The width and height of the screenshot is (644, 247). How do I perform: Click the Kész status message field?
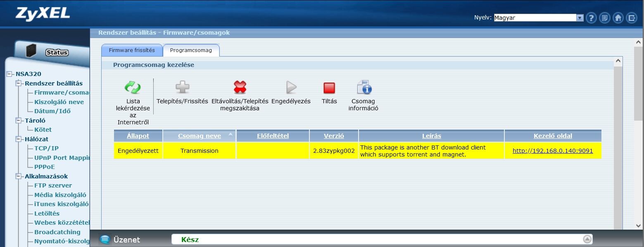coord(382,240)
